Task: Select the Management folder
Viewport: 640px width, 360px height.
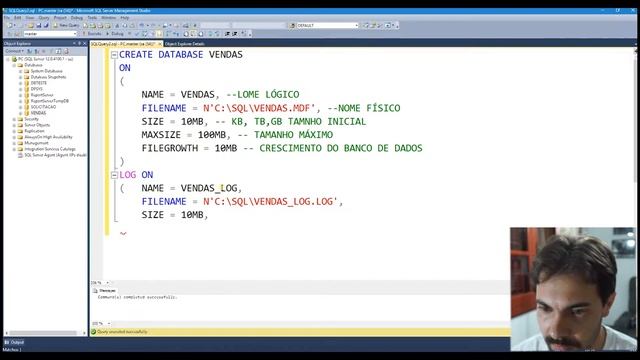Action: point(36,143)
